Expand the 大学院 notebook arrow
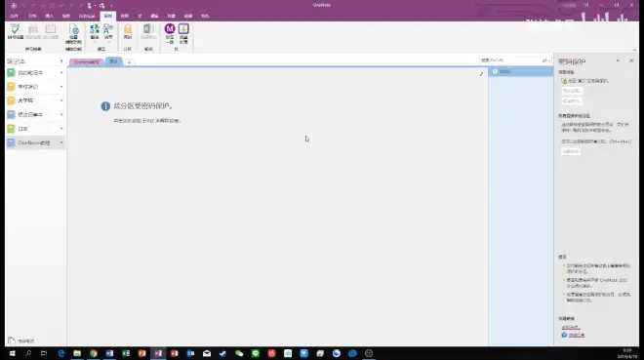 [x=61, y=100]
